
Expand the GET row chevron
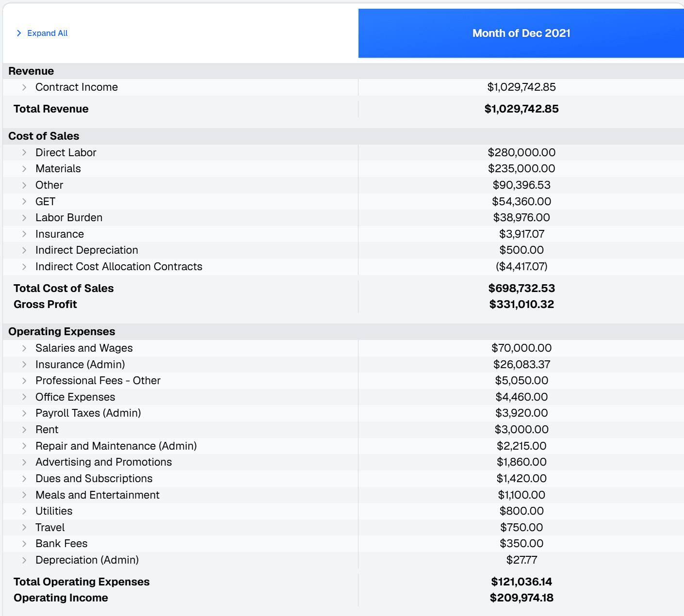click(x=24, y=201)
